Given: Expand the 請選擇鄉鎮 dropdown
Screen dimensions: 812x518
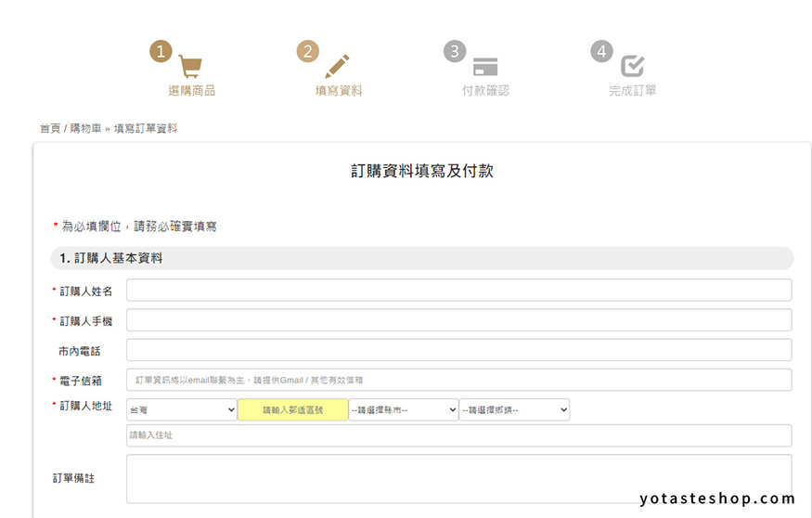Looking at the screenshot, I should (514, 409).
